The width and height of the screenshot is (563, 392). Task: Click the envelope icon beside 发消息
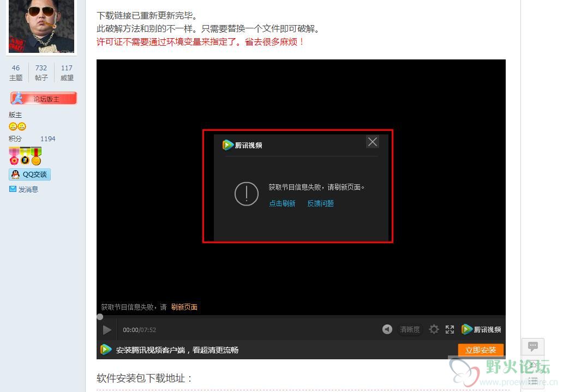pos(13,189)
